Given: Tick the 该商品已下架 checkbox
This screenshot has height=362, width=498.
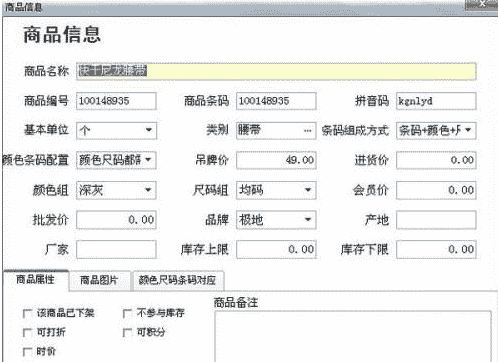Looking at the screenshot, I should [27, 313].
